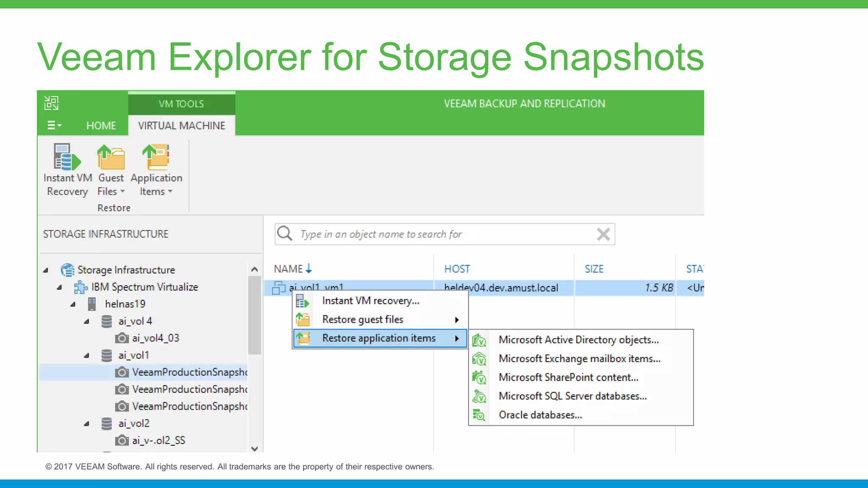868x488 pixels.
Task: Clear search with the X icon
Action: pyautogui.click(x=603, y=234)
